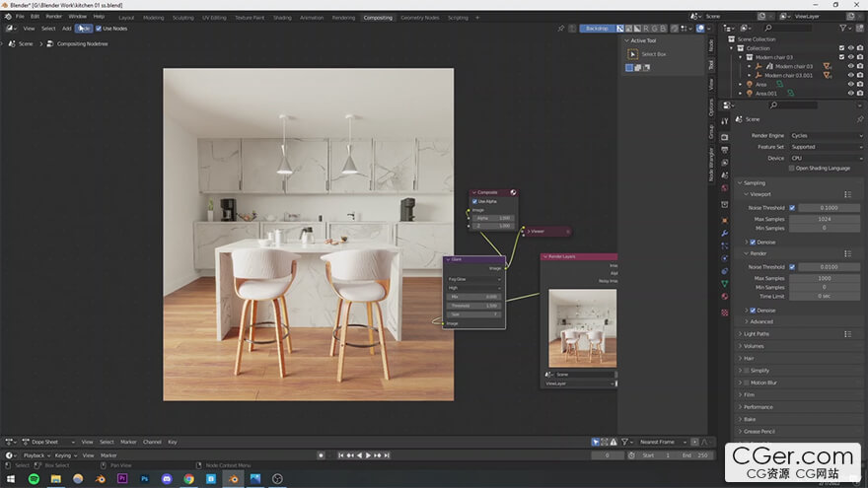The width and height of the screenshot is (868, 488).
Task: Open the Add menu in the node editor
Action: click(66, 29)
